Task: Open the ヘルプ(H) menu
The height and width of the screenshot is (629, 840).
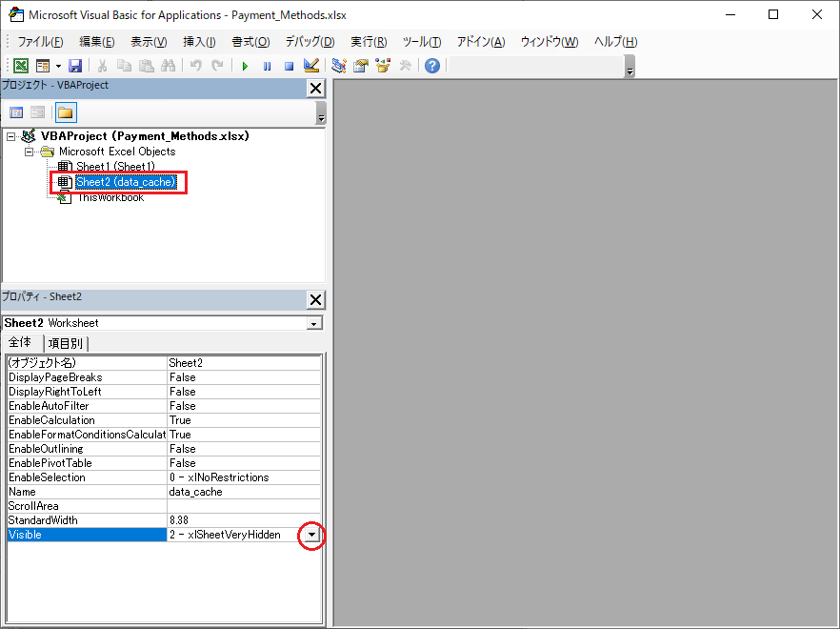Action: tap(616, 42)
